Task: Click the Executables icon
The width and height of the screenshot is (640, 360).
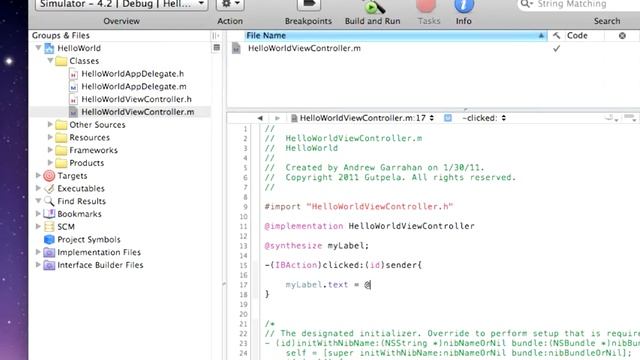Action: tap(49, 188)
